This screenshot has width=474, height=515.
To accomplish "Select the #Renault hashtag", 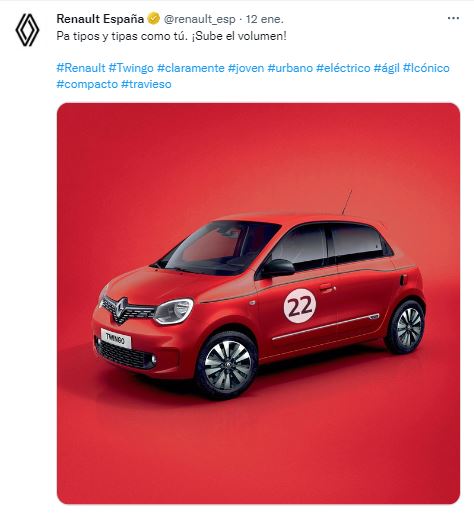I will point(81,68).
